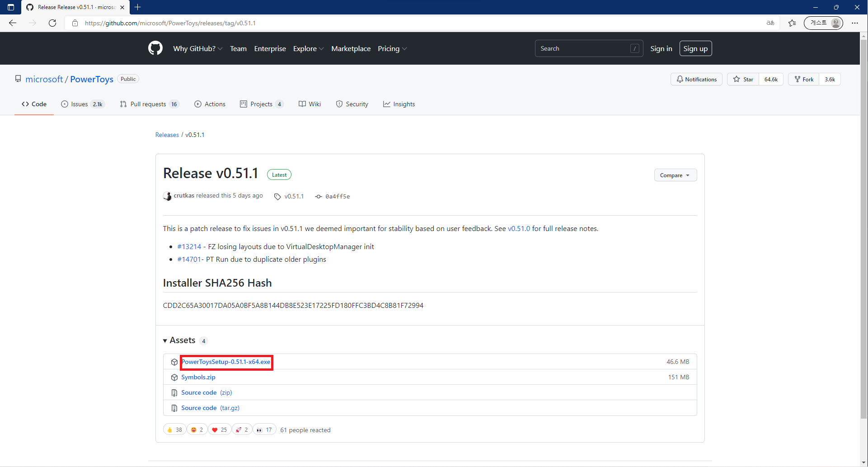Click the translate icon in the address bar
Screen dimensions: 868x467
[x=770, y=23]
